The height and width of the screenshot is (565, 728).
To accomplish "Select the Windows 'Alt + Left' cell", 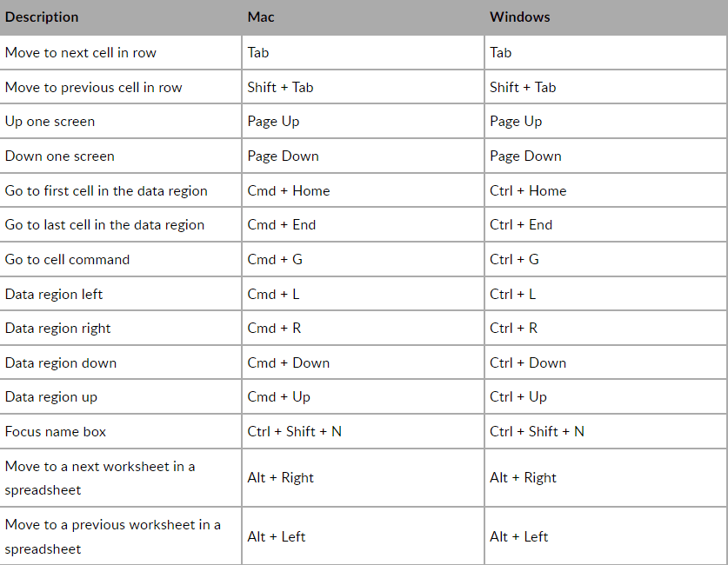I will (x=518, y=536).
